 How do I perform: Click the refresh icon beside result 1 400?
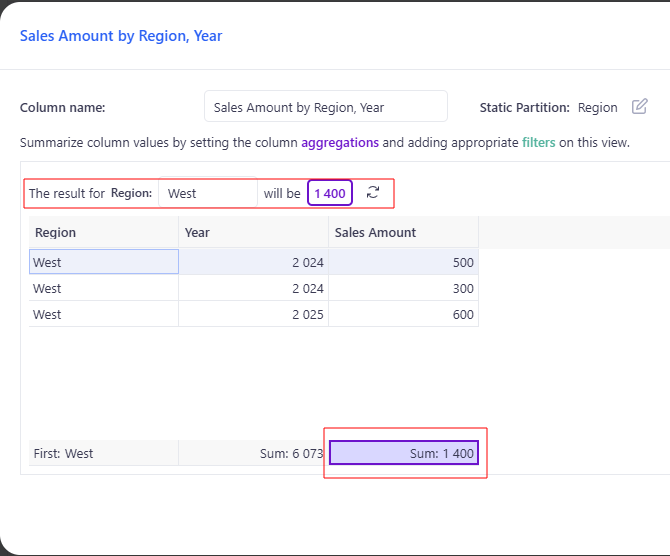pos(373,193)
